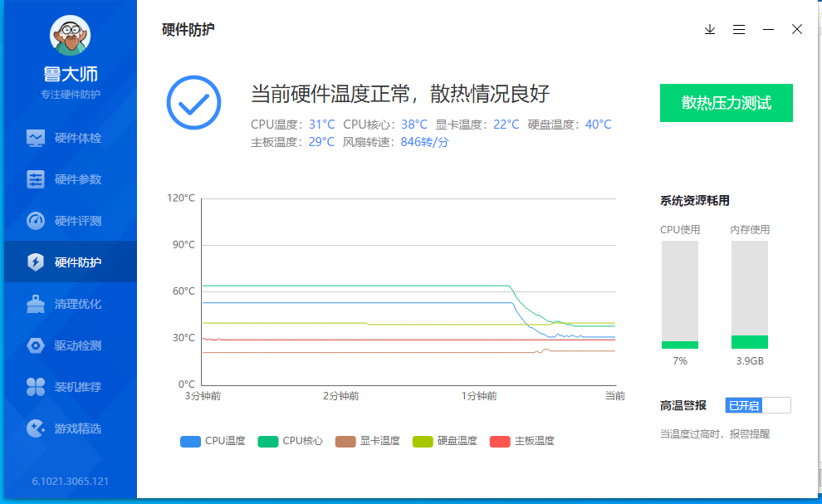
Task: Click the CPU核心 38°C reading
Action: (x=385, y=125)
